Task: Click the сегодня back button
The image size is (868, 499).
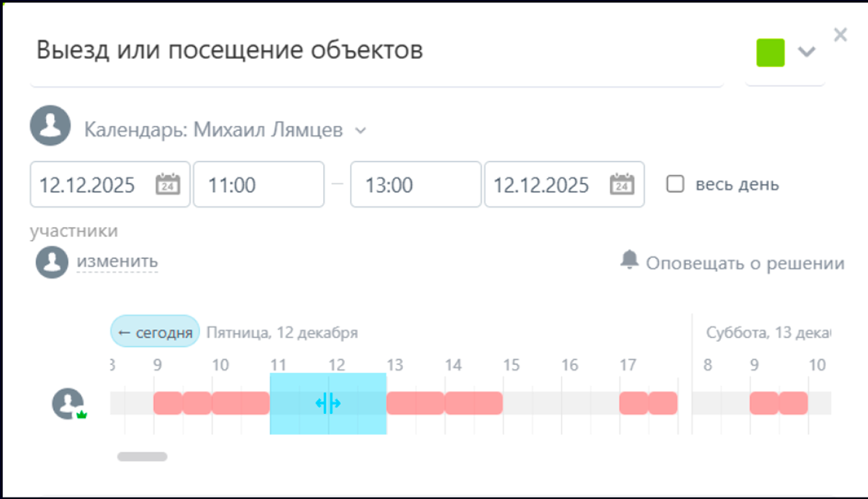Action: pyautogui.click(x=155, y=332)
